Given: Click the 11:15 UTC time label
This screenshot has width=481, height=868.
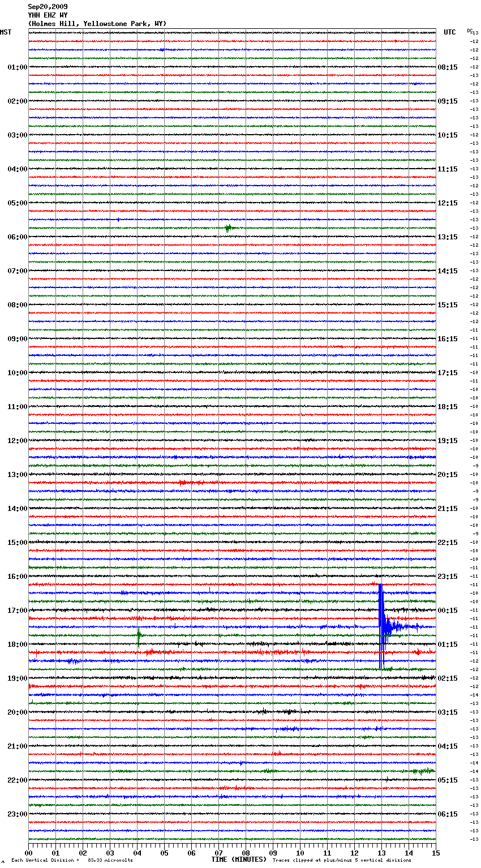Looking at the screenshot, I should pyautogui.click(x=448, y=169).
